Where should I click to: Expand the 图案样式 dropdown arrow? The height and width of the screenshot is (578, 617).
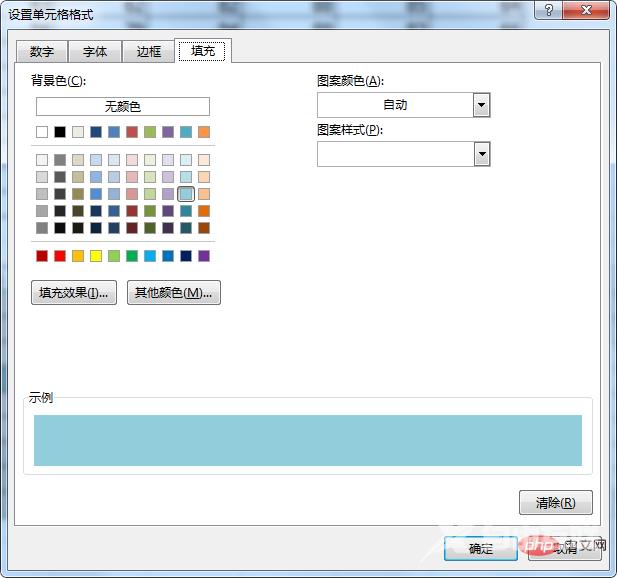click(481, 154)
